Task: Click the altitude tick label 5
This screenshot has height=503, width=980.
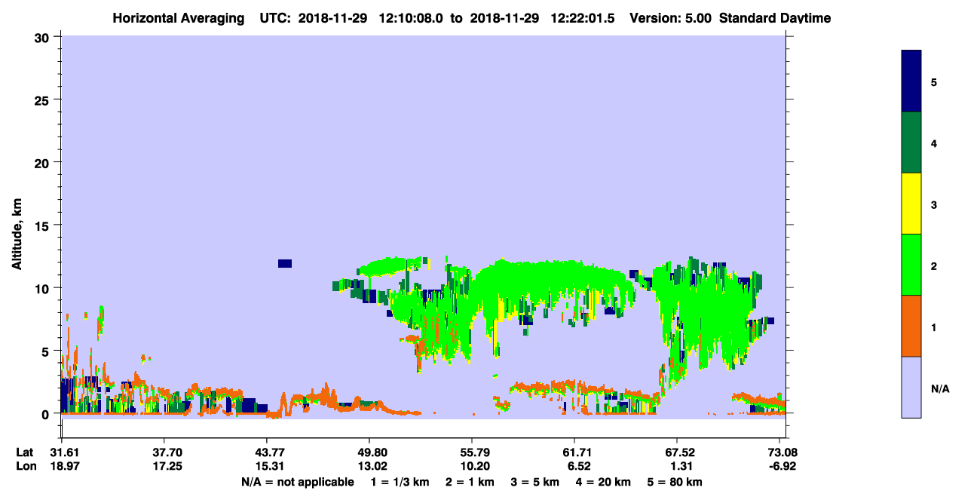Action: [47, 351]
